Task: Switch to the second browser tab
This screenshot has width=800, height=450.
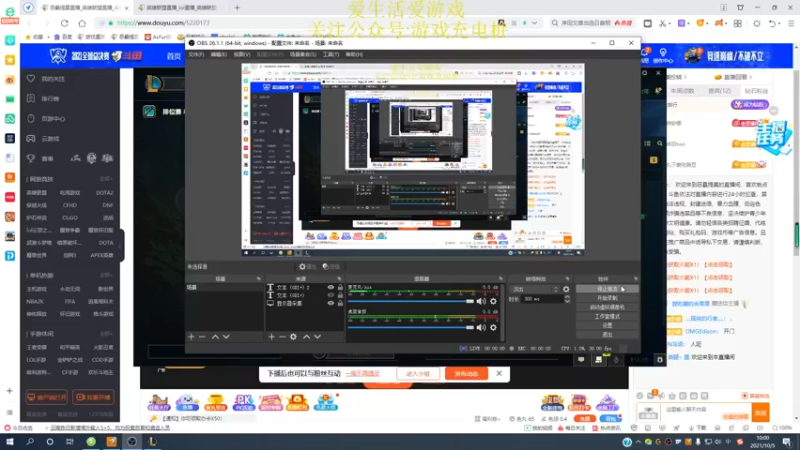Action: 181,8
